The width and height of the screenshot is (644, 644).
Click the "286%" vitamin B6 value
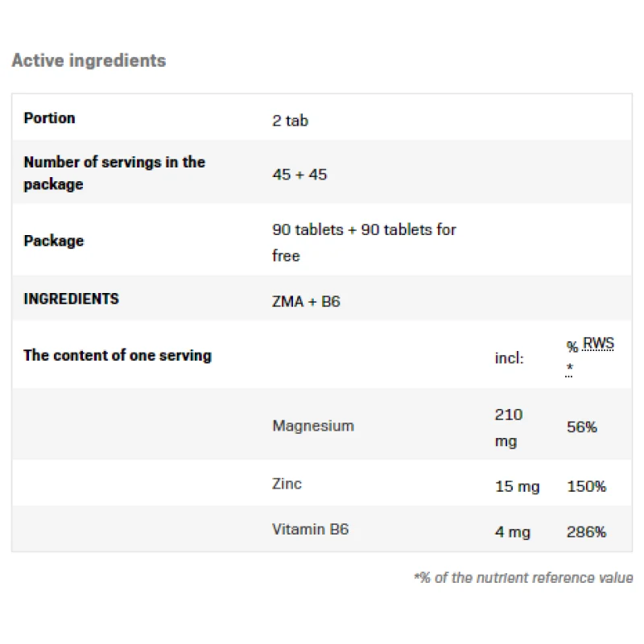(x=586, y=531)
